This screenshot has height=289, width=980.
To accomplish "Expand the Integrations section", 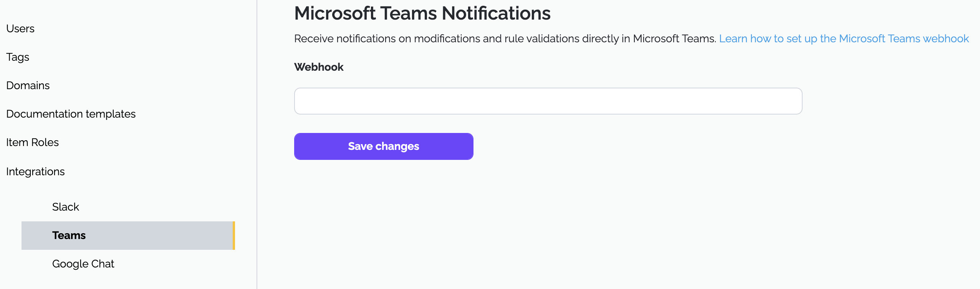I will tap(35, 171).
